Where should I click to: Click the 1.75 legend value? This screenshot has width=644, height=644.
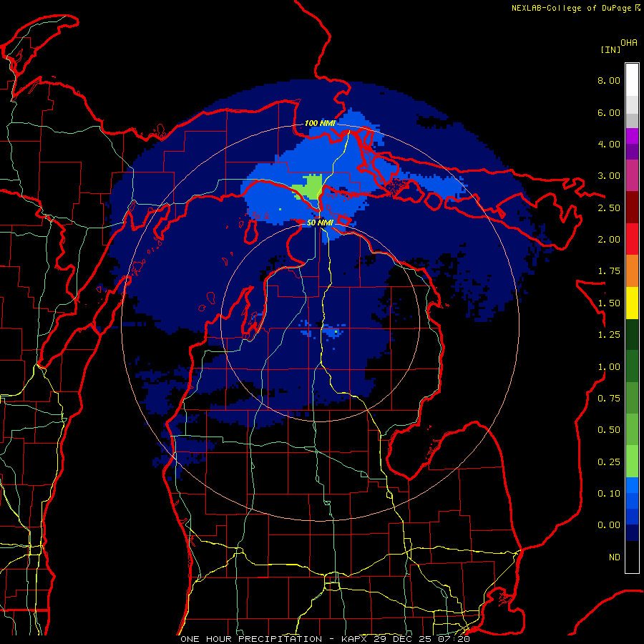(x=609, y=271)
